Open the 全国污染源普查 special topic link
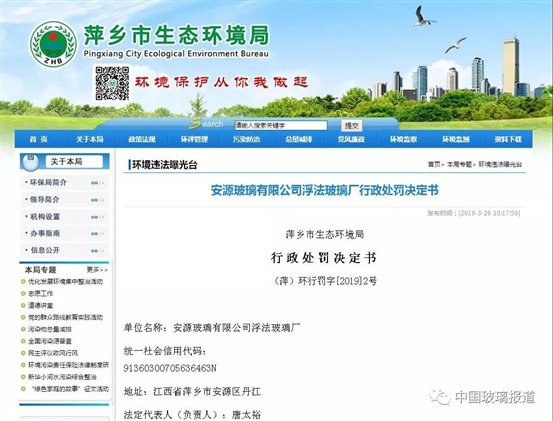The width and height of the screenshot is (553, 421). pos(50,341)
